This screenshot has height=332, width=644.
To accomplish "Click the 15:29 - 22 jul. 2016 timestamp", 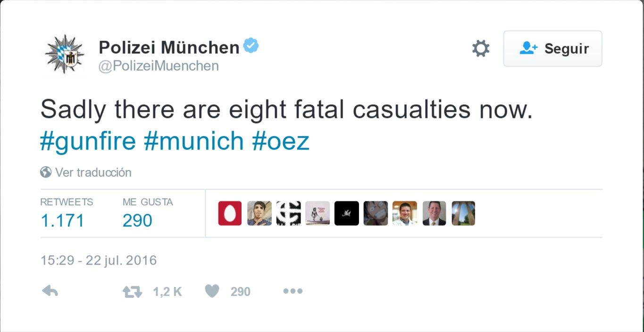I will 99,260.
